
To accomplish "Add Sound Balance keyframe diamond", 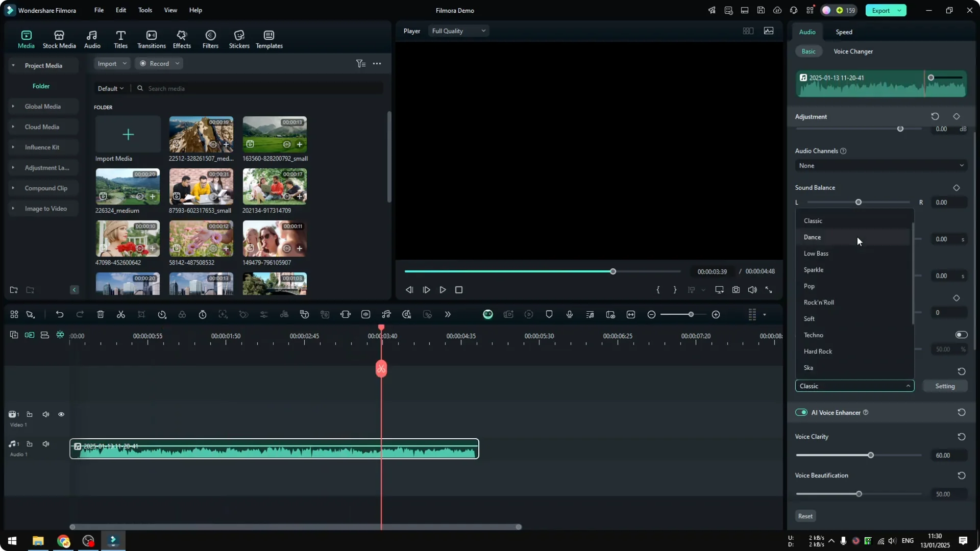I will [x=957, y=188].
